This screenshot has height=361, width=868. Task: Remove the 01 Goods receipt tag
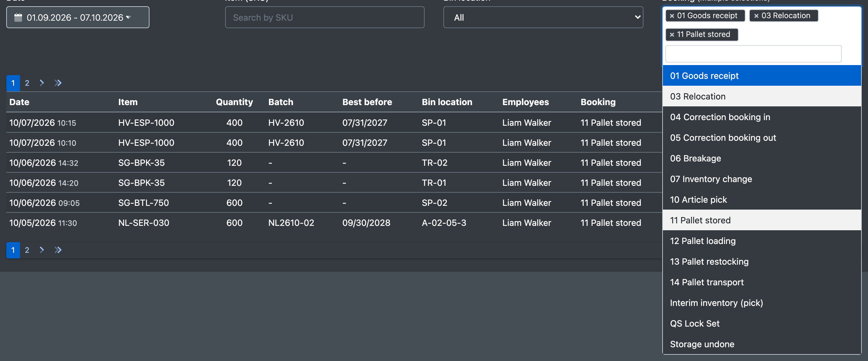coord(672,16)
